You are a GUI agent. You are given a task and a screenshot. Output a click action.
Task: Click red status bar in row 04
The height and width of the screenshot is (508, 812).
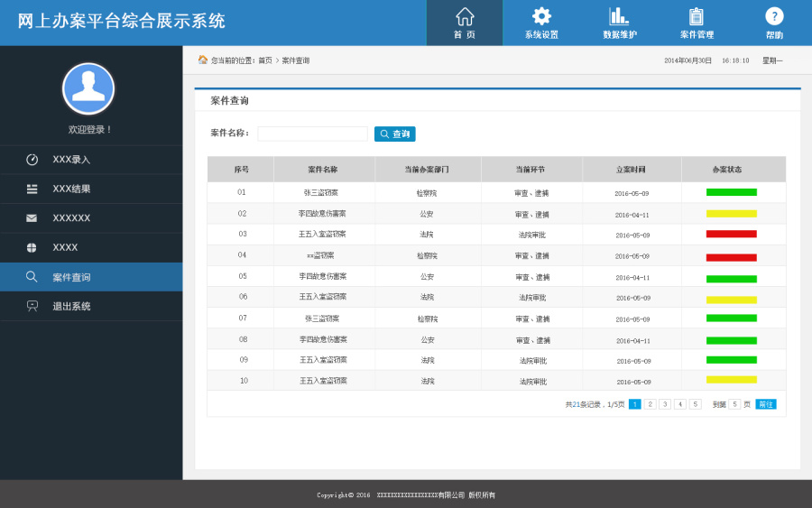coord(731,257)
